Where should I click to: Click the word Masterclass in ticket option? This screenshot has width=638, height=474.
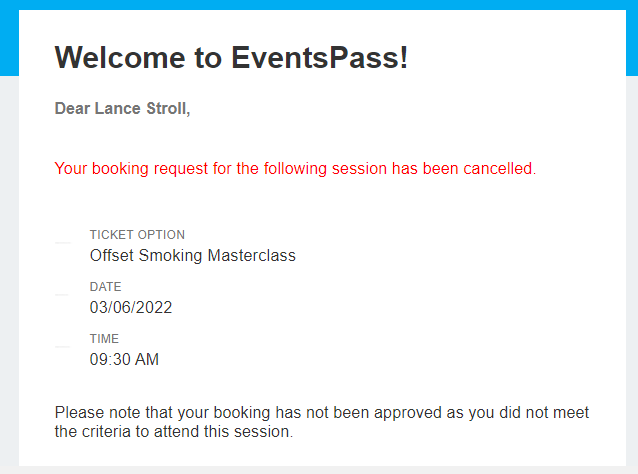click(x=251, y=256)
